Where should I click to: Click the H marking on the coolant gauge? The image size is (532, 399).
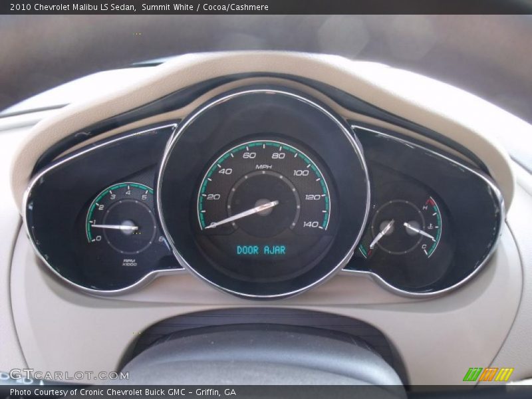pos(426,207)
